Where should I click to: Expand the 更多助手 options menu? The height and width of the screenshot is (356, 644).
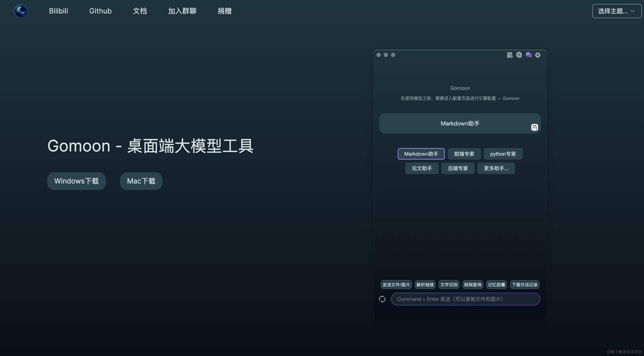click(495, 168)
